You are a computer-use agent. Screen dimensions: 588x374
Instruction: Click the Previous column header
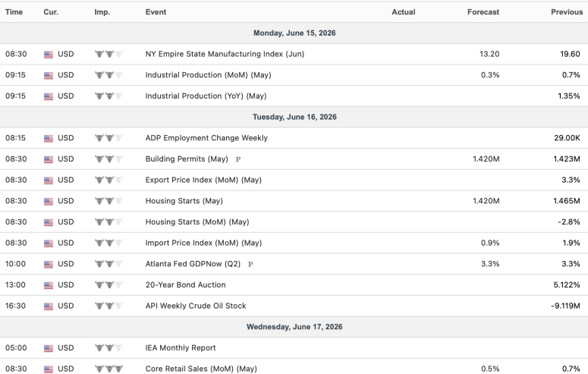point(567,12)
